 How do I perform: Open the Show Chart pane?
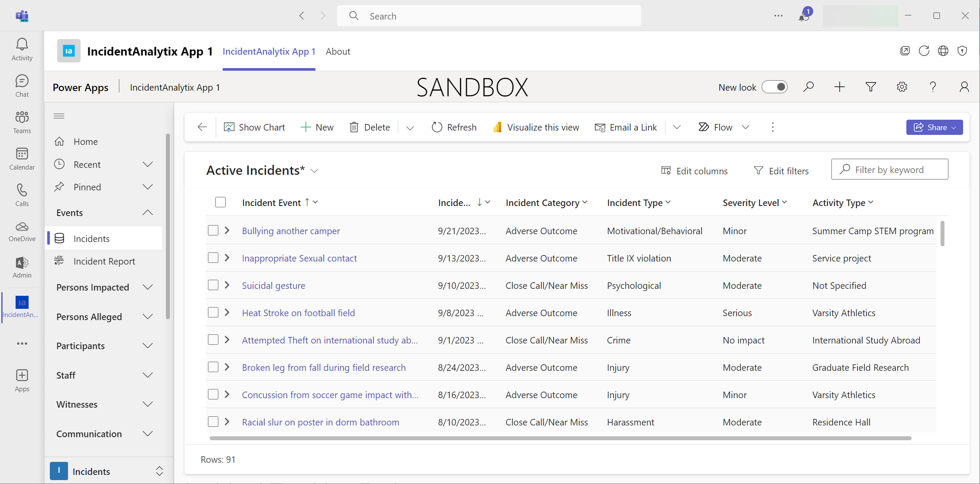pos(254,127)
